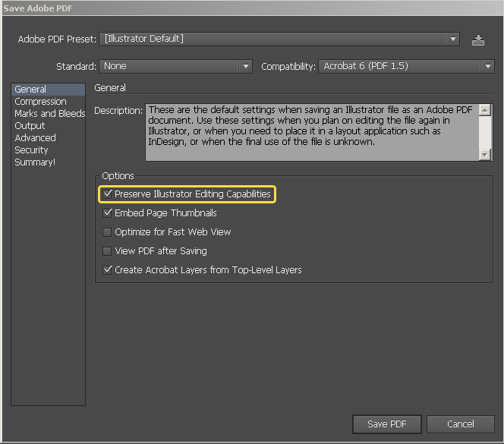Uncheck Embed Page Thumbnails

(107, 213)
